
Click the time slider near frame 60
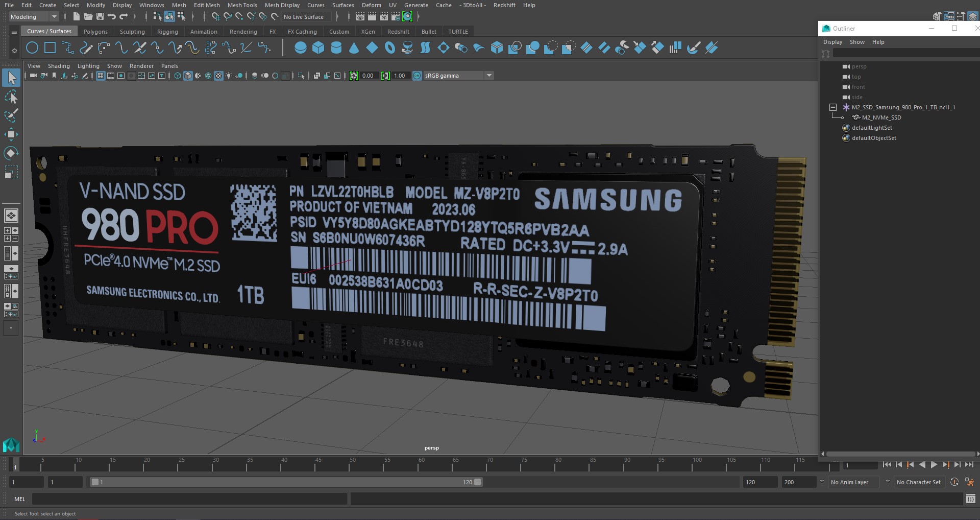pos(421,464)
